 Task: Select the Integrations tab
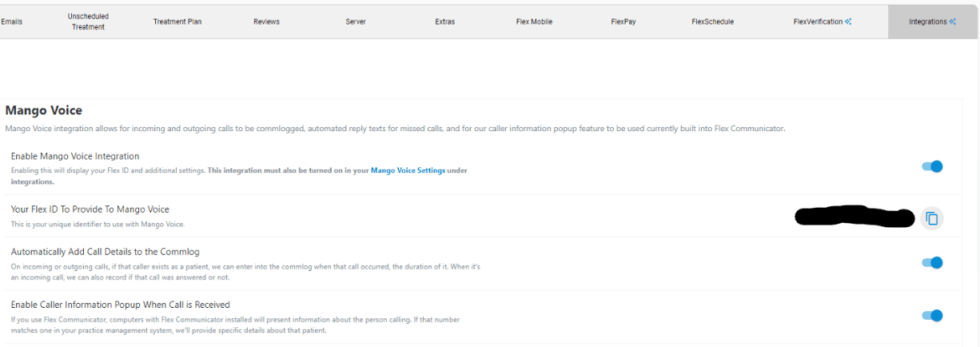click(932, 22)
